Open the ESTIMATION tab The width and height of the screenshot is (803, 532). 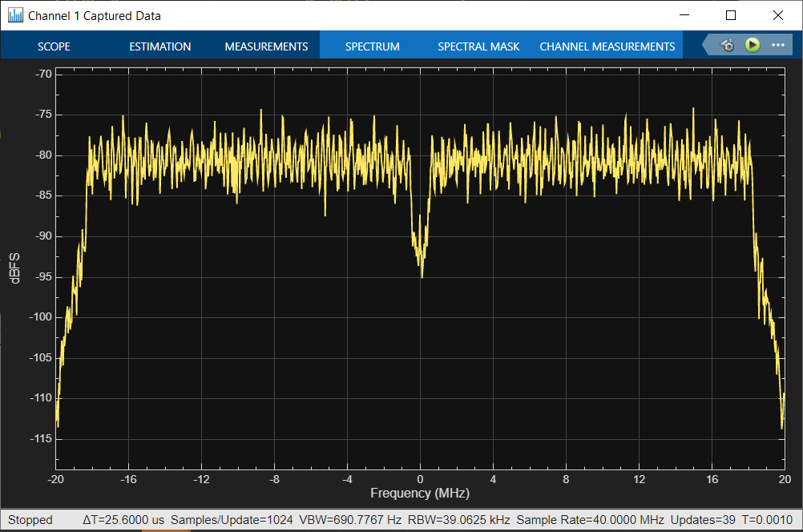(x=160, y=46)
